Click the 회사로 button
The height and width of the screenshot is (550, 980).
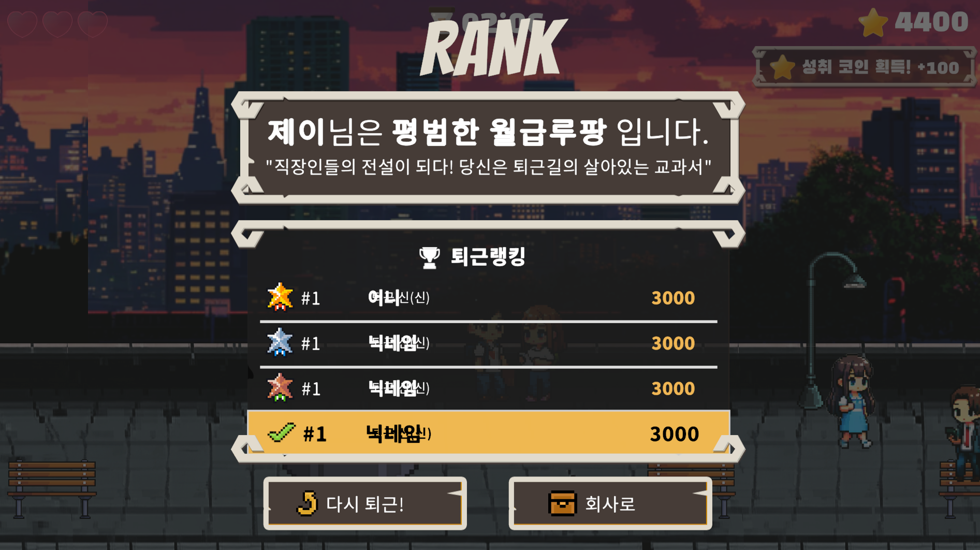coord(610,503)
